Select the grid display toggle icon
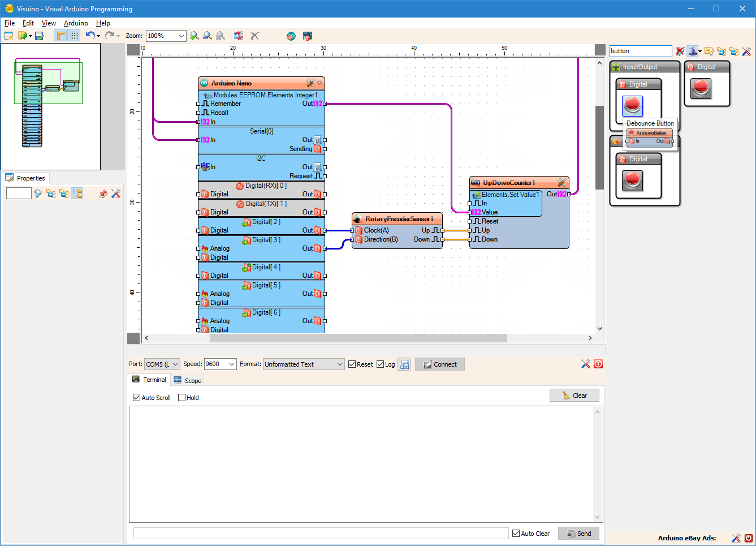Viewport: 756px width, 546px height. pos(74,35)
